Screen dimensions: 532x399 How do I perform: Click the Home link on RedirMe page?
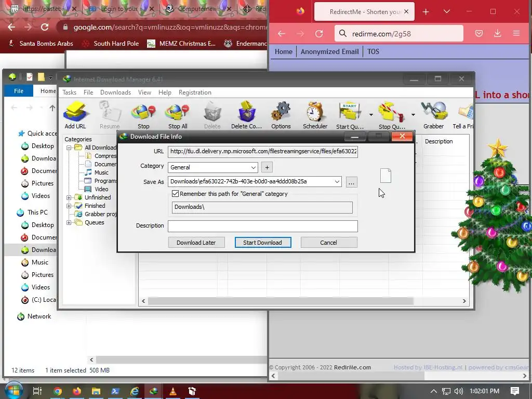click(283, 51)
